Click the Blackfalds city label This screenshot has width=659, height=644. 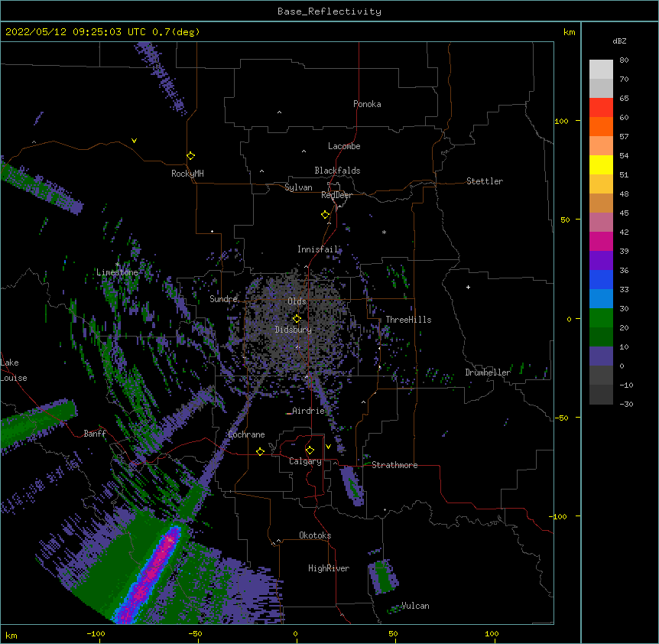(337, 171)
